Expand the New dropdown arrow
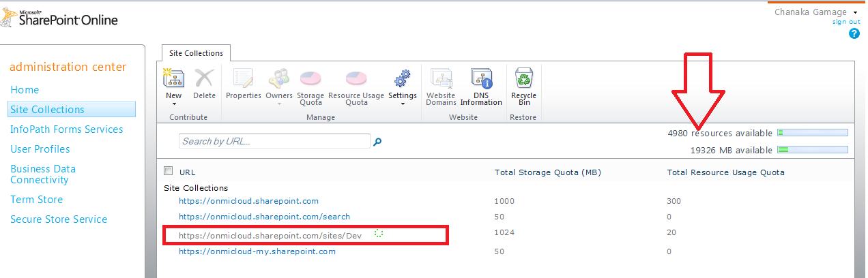 tap(174, 104)
